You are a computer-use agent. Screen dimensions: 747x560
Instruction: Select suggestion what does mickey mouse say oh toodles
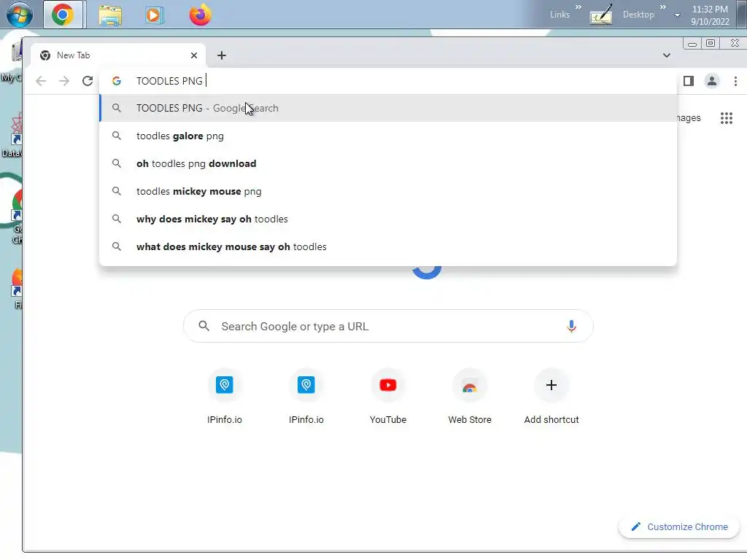(x=388, y=246)
